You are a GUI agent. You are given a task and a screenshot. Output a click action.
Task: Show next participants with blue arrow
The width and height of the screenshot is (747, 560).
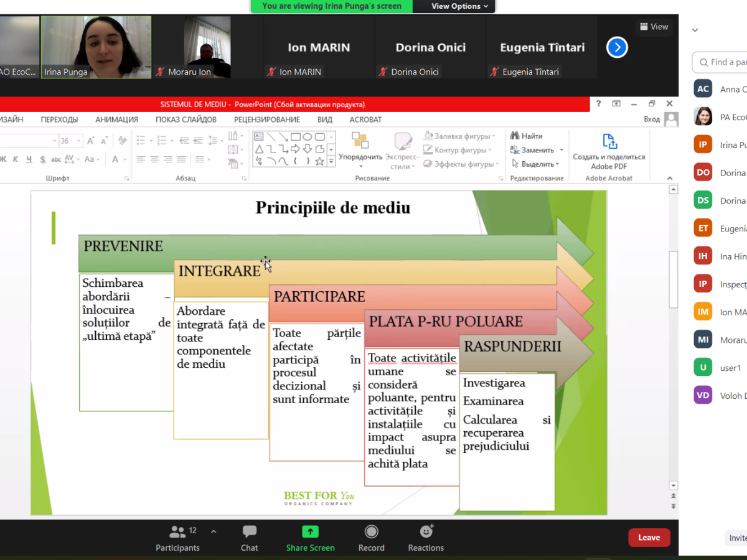(x=617, y=47)
